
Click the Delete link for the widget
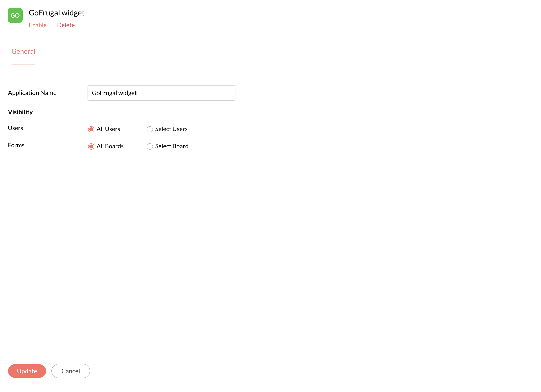66,25
